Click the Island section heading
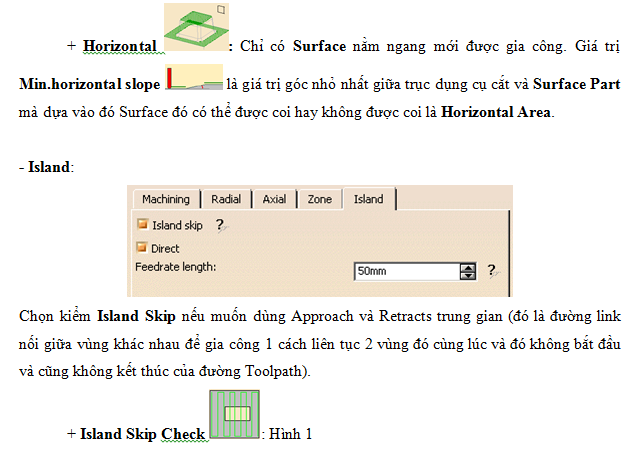 pos(49,166)
